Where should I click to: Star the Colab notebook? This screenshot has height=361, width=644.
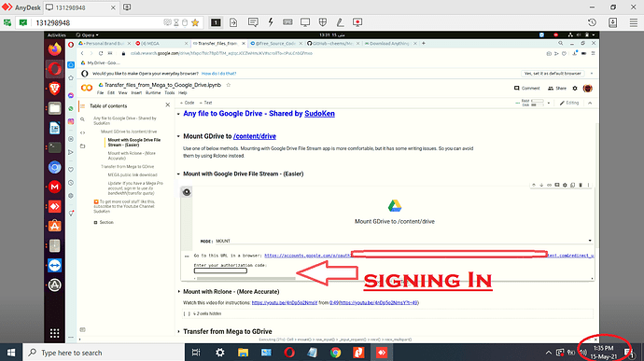[229, 85]
